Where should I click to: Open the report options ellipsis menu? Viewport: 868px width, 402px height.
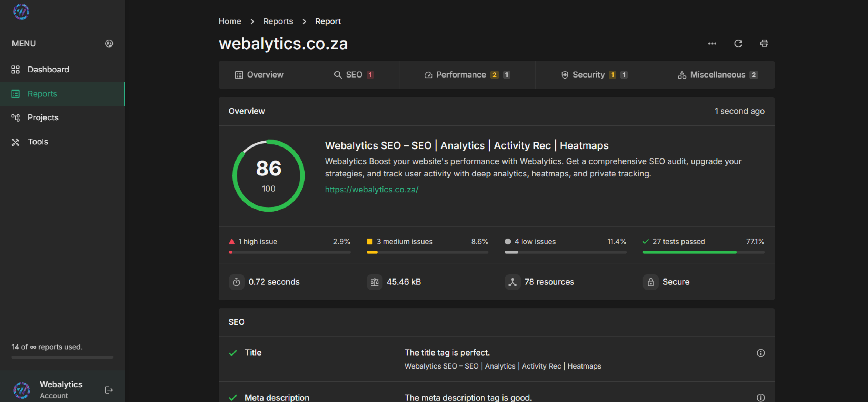(x=712, y=43)
